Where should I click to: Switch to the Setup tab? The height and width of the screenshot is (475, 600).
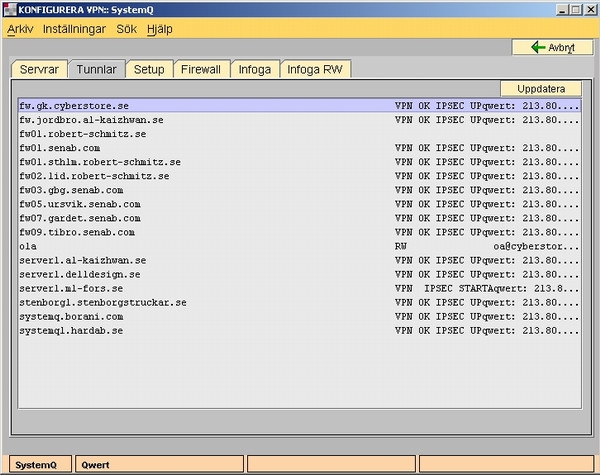149,69
